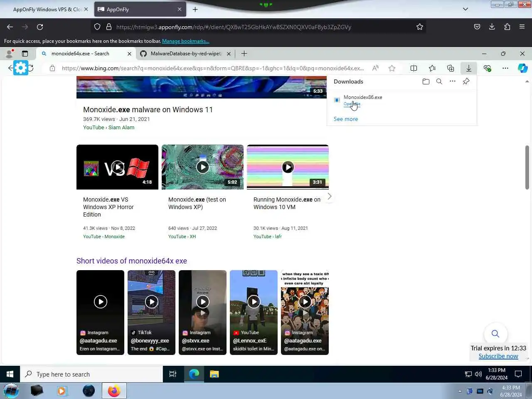Open a new Firefox tab
The image size is (532, 399).
pyautogui.click(x=195, y=9)
